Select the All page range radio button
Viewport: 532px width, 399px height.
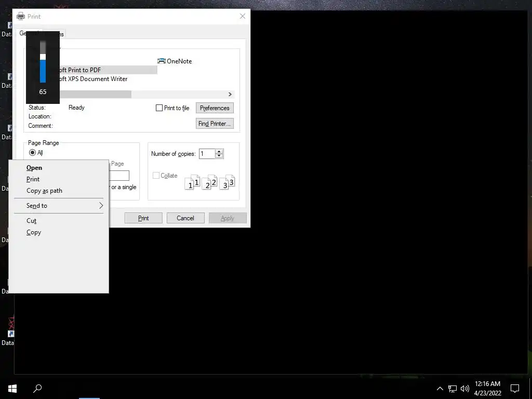[32, 153]
